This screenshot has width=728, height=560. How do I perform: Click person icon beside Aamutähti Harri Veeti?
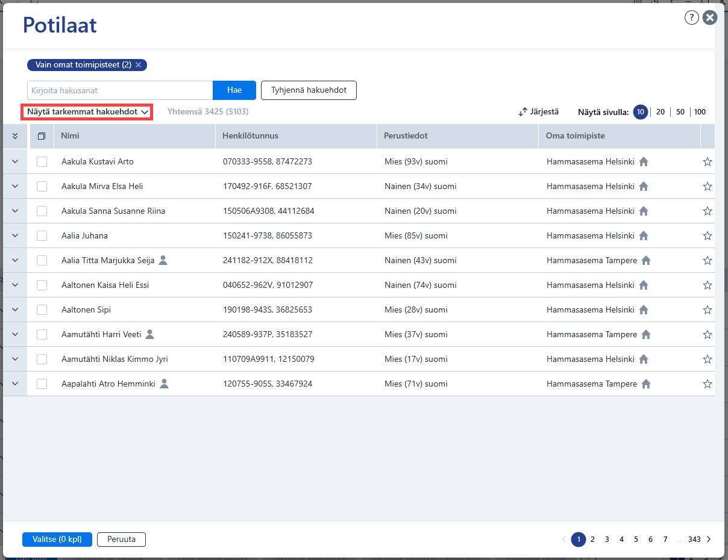150,334
